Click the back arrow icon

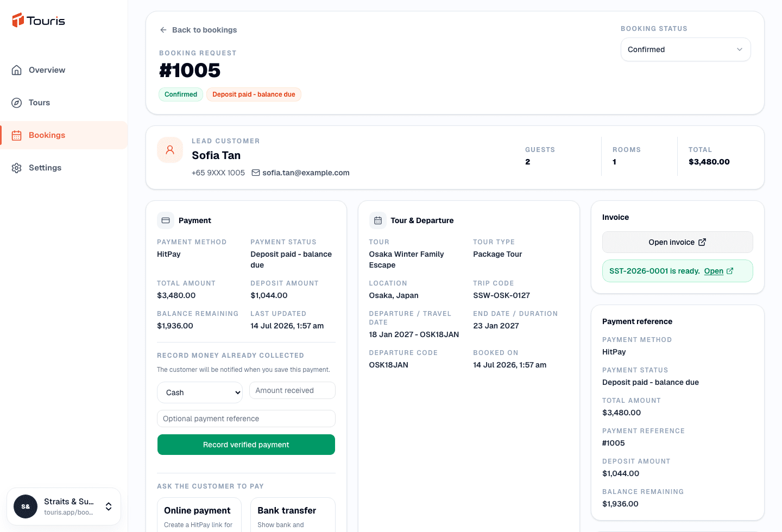tap(163, 30)
